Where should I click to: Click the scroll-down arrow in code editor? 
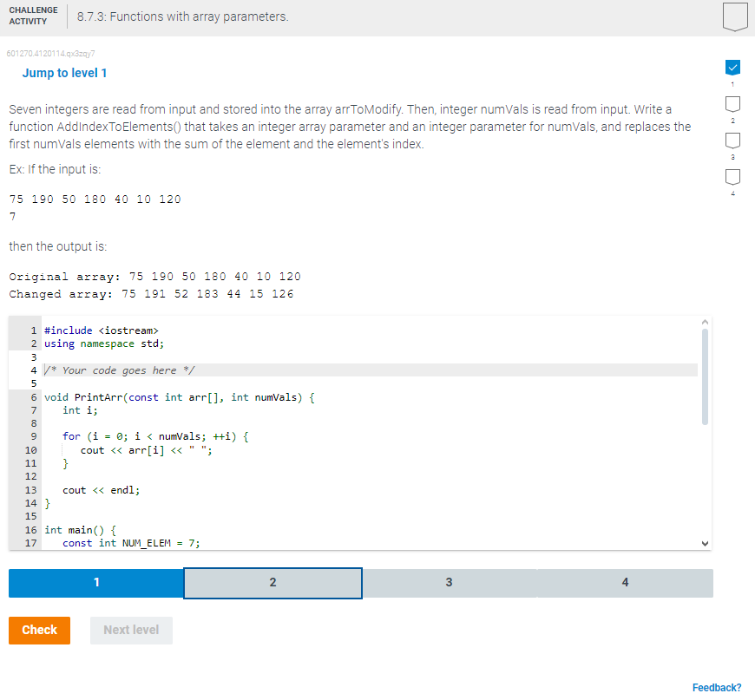coord(705,542)
